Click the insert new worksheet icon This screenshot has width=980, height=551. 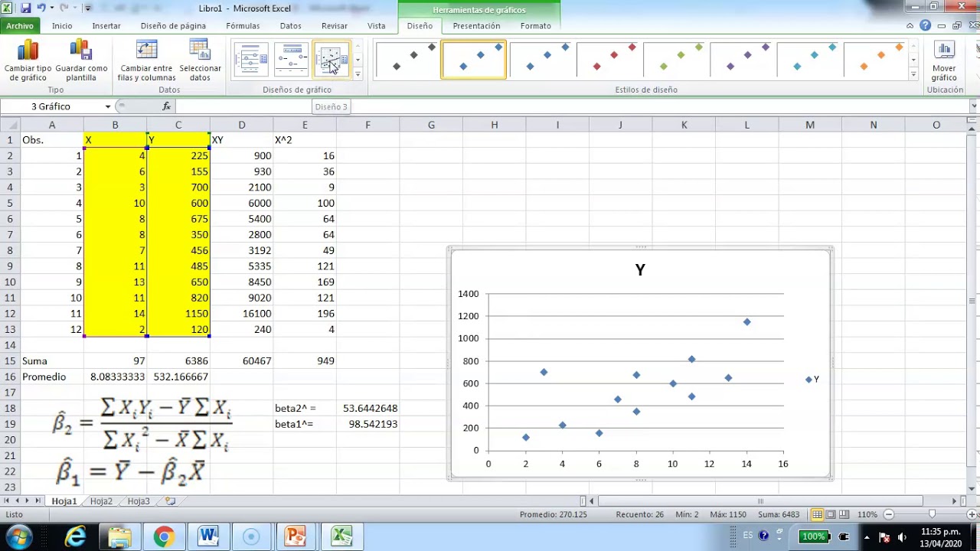(170, 501)
